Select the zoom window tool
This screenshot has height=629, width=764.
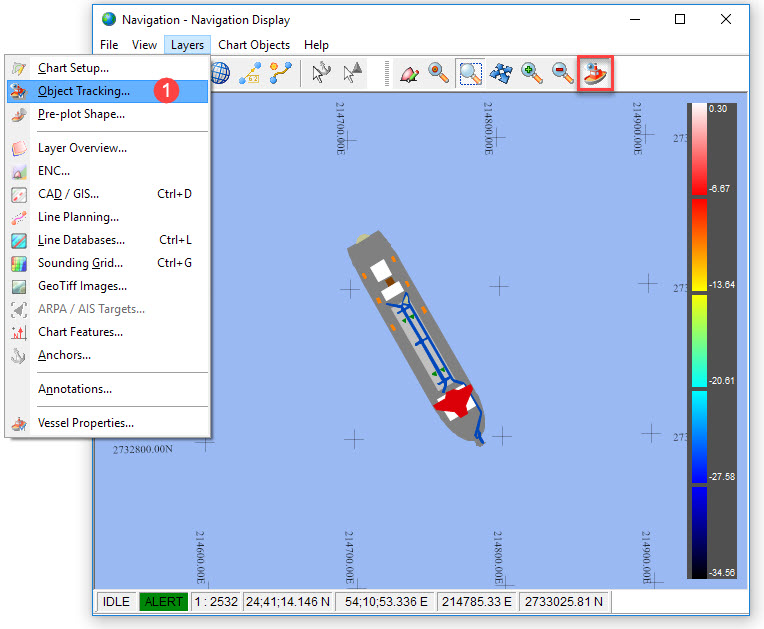click(x=470, y=73)
